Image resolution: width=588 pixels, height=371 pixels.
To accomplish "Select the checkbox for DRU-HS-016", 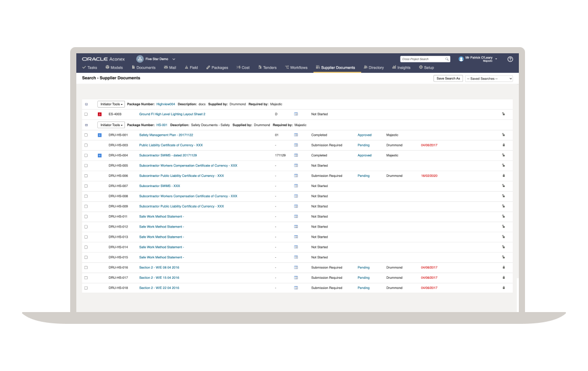I will [86, 267].
